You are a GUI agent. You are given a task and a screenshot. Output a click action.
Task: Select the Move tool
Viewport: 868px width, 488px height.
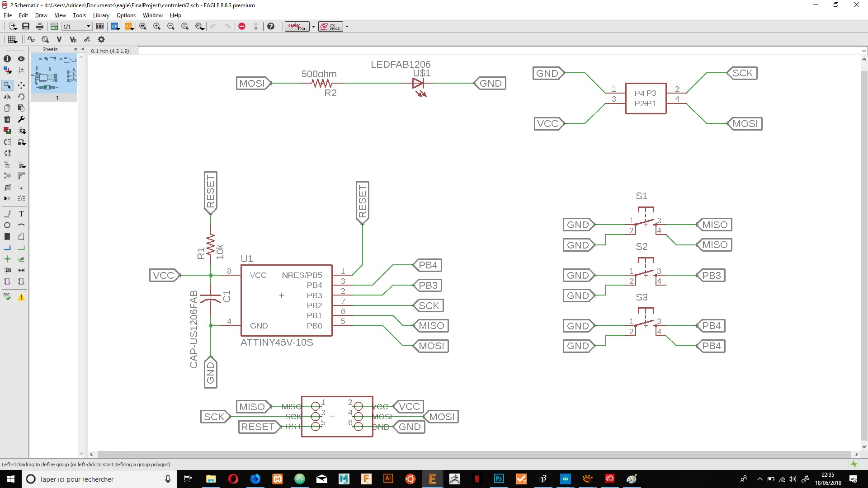coord(21,85)
